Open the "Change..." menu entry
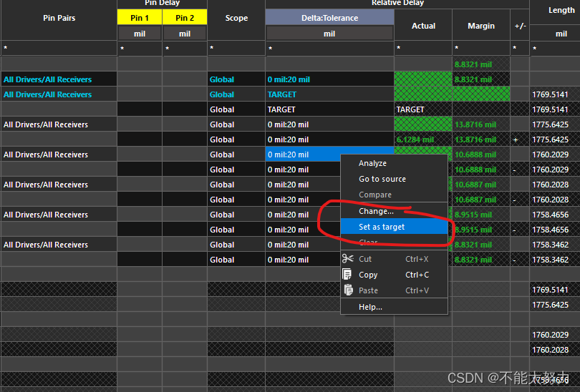The image size is (580, 392). click(376, 211)
